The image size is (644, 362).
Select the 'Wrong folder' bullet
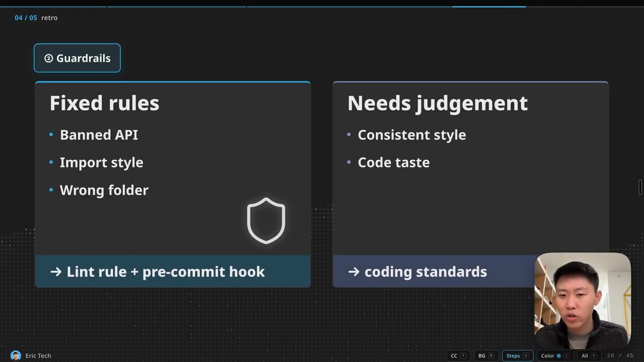104,190
